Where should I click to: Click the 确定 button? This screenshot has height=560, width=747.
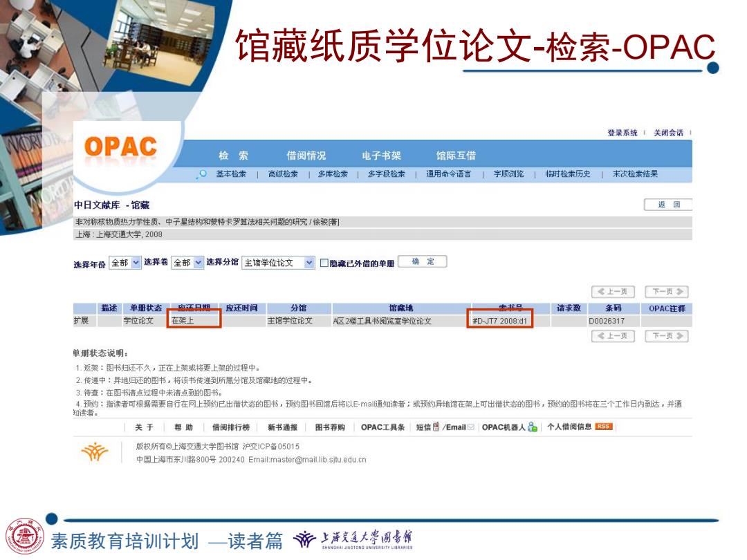[x=423, y=261]
